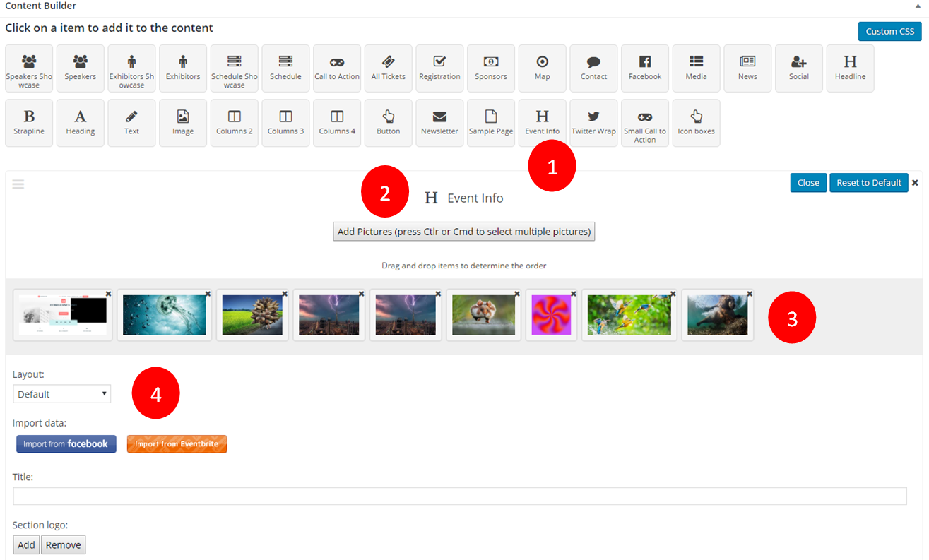Open the Custom CSS editor
Screen dimensions: 929x560
click(x=890, y=31)
